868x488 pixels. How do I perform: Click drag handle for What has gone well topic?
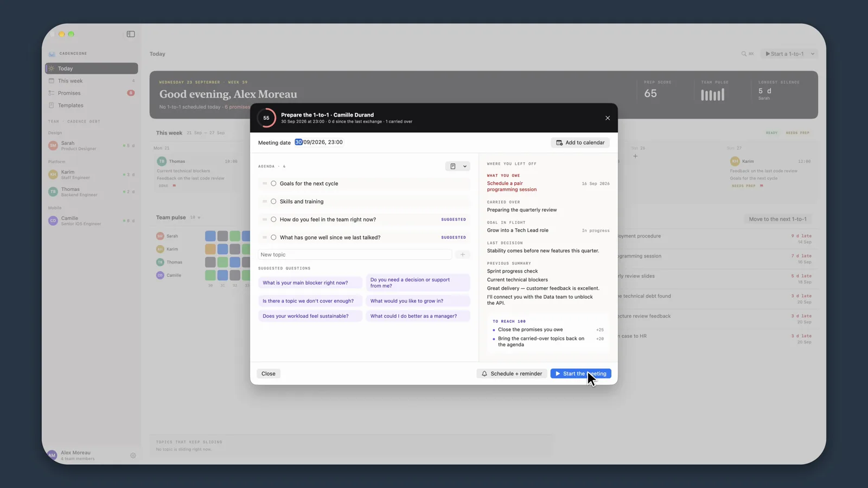[x=265, y=237]
